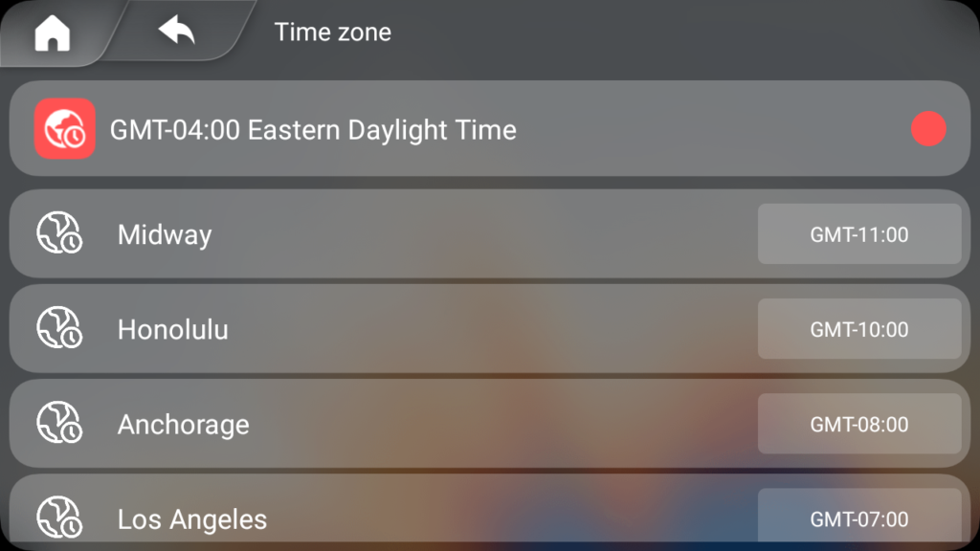This screenshot has width=980, height=551.
Task: Tap the globe icon beside Honolulu
Action: [59, 328]
